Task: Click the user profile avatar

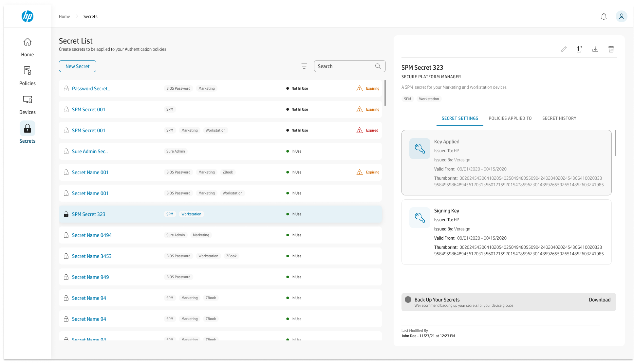Action: [622, 16]
